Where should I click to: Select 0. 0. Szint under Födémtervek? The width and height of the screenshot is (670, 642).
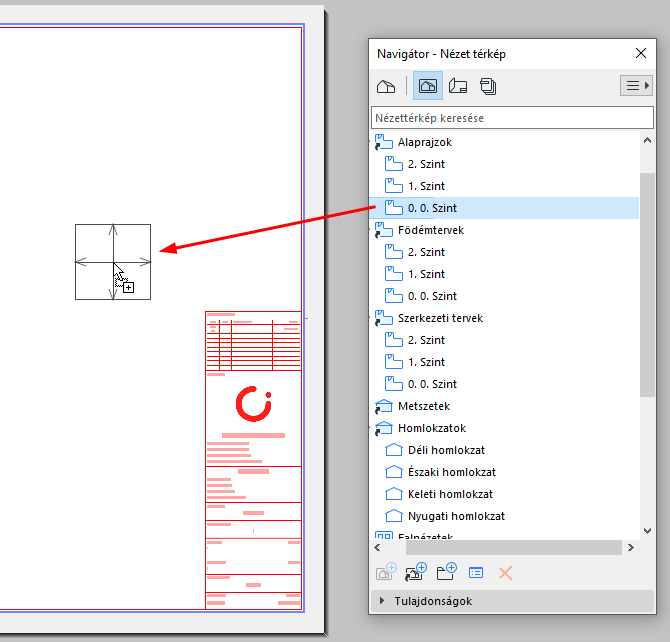(x=432, y=296)
